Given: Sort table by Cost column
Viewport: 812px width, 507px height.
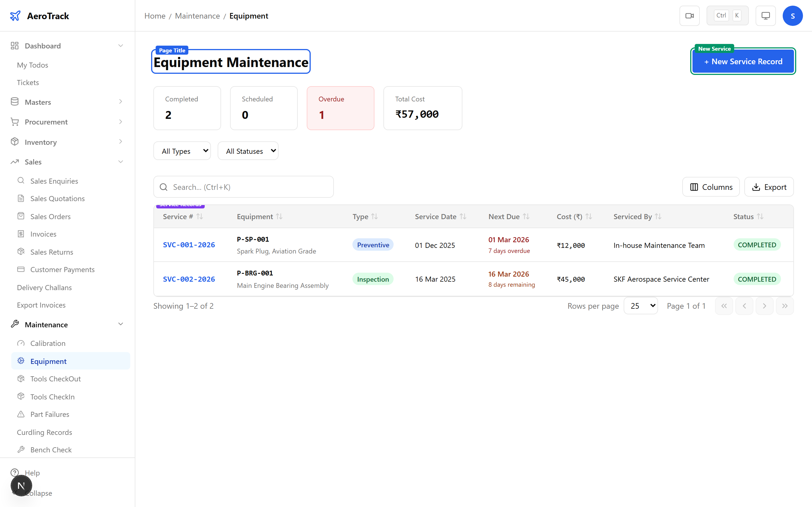Looking at the screenshot, I should [588, 217].
